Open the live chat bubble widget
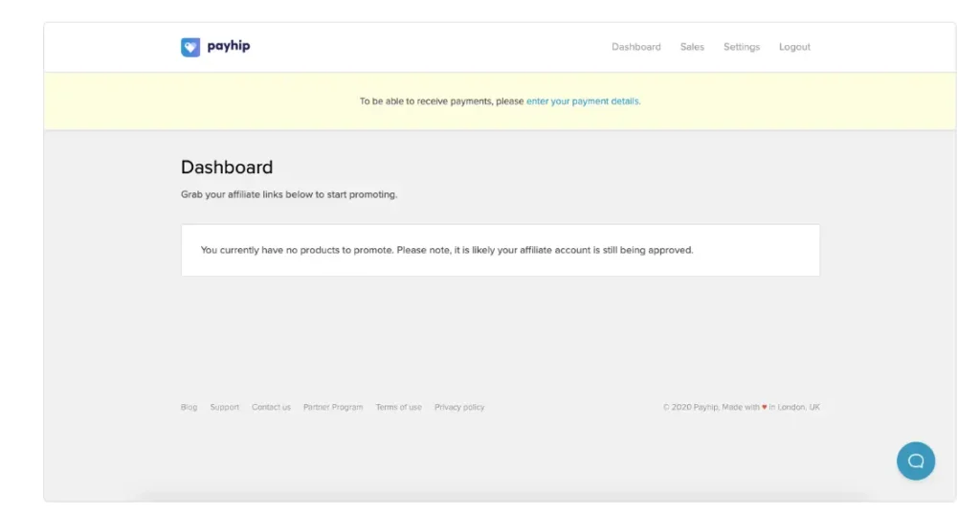The width and height of the screenshot is (980, 516). click(x=915, y=460)
